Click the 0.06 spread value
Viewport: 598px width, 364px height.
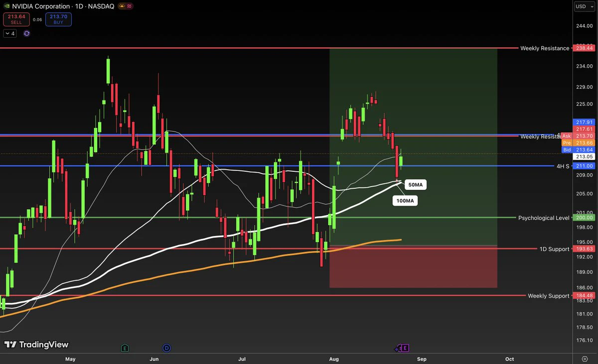tap(37, 20)
